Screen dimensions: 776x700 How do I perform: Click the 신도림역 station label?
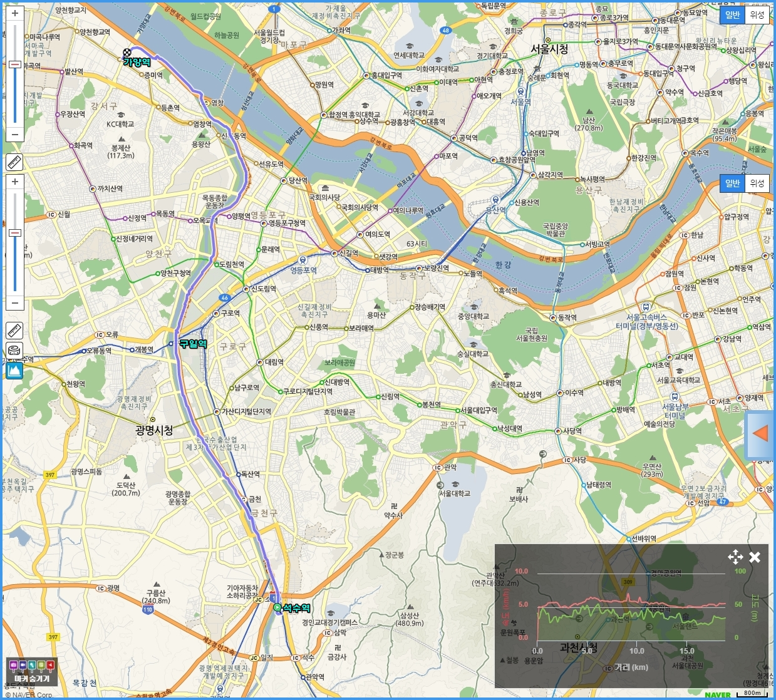pyautogui.click(x=264, y=289)
